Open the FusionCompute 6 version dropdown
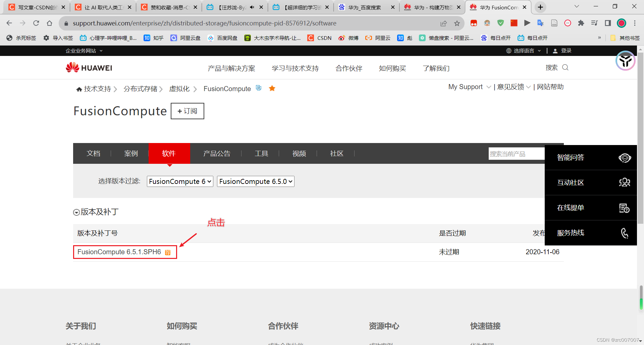644x345 pixels. point(180,182)
